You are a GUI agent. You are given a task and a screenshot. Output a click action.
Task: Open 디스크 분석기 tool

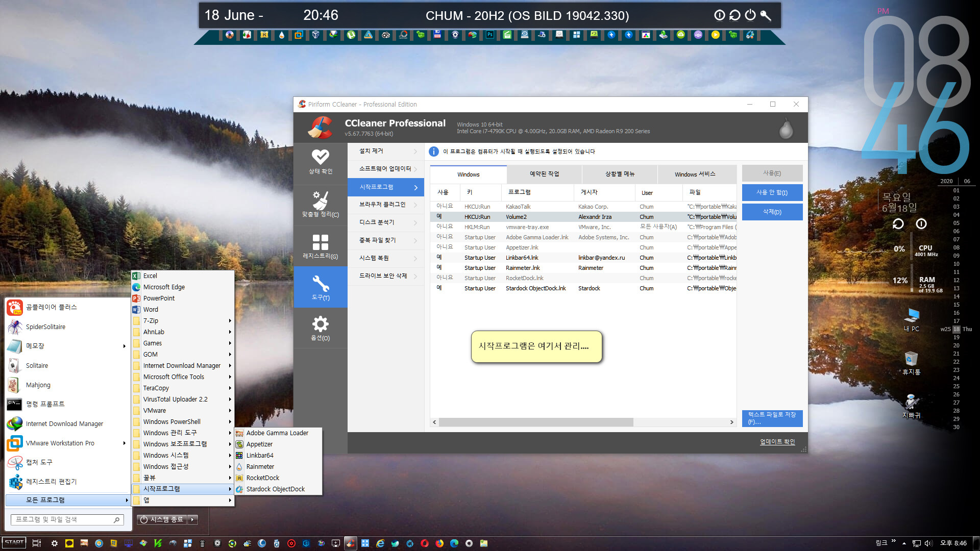[386, 222]
